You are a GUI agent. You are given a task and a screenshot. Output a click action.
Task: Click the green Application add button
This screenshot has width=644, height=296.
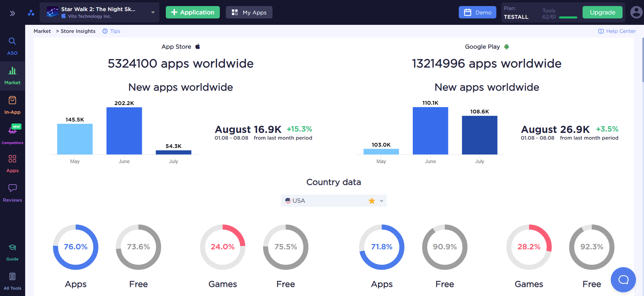tap(193, 12)
